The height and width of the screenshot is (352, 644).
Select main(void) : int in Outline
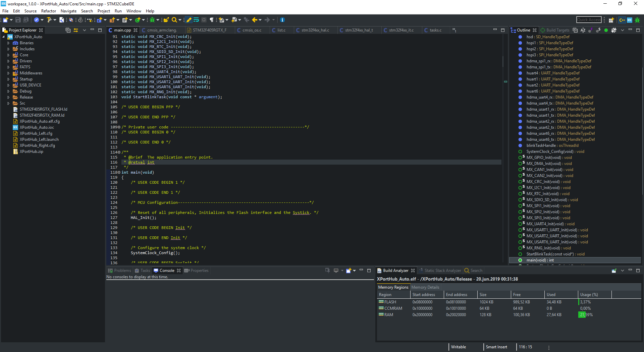(x=575, y=260)
